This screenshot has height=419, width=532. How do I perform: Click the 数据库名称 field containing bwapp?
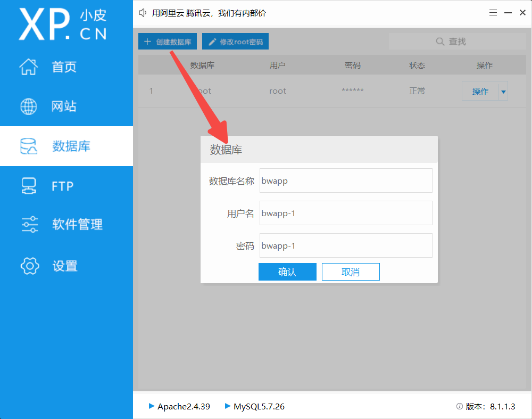click(345, 180)
